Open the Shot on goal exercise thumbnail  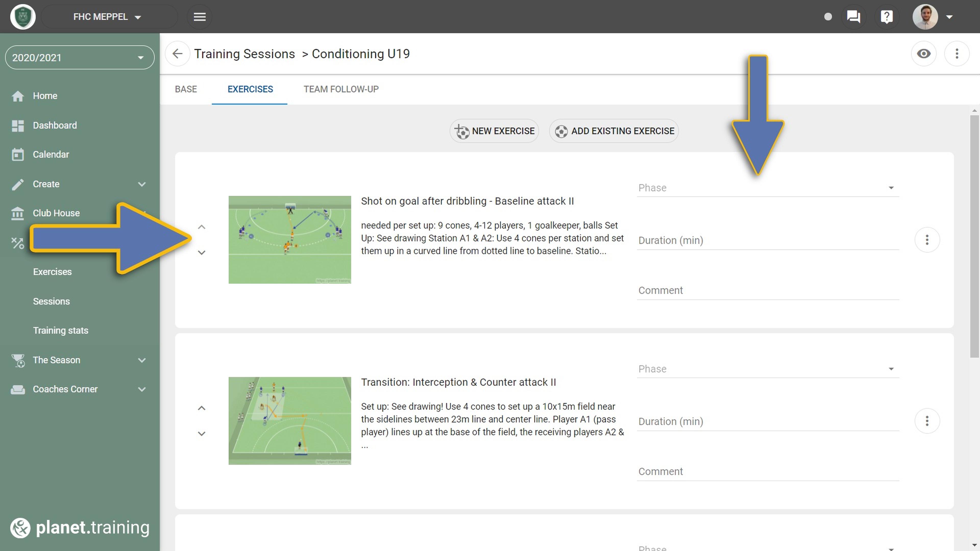[x=289, y=240]
